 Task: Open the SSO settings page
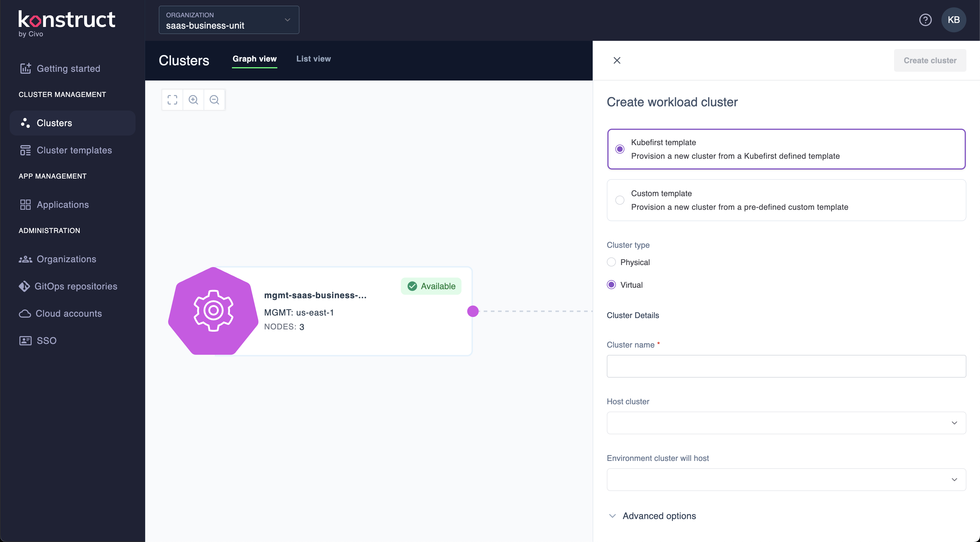(46, 340)
